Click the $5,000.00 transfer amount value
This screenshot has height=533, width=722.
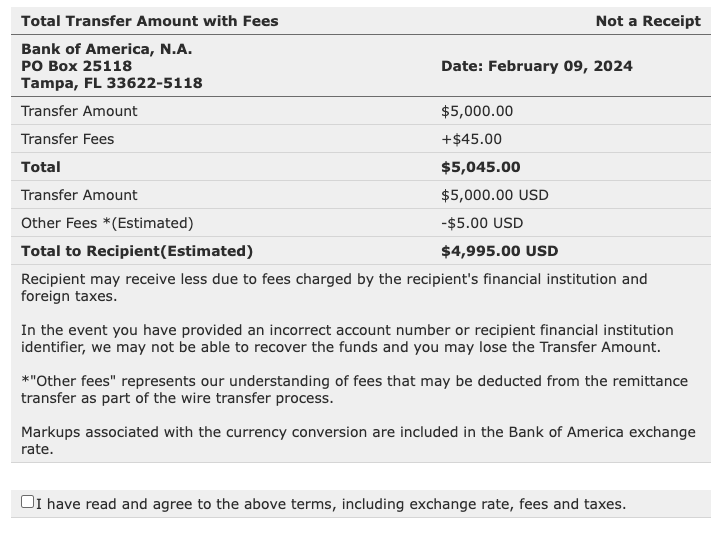[477, 111]
